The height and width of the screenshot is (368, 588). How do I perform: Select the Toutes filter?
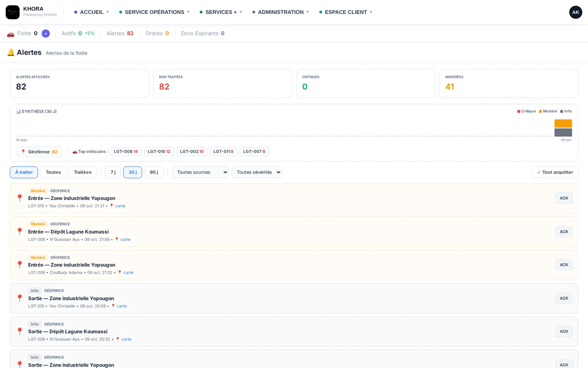[53, 172]
